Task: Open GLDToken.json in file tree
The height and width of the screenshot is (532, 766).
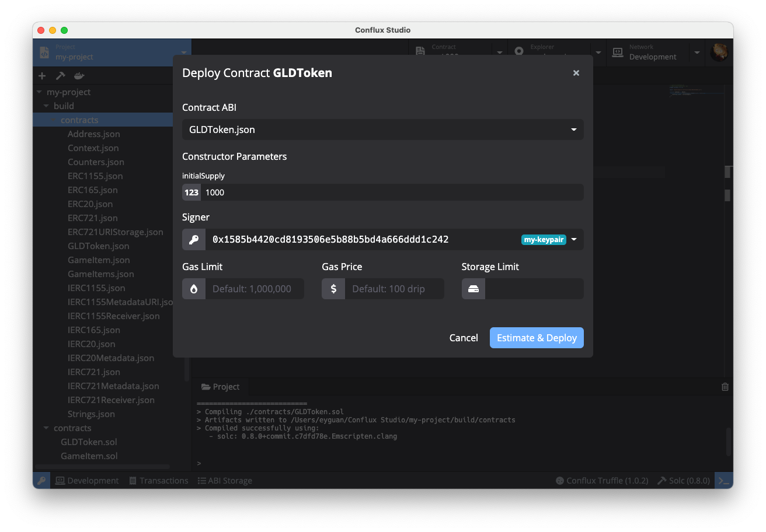Action: pos(98,246)
